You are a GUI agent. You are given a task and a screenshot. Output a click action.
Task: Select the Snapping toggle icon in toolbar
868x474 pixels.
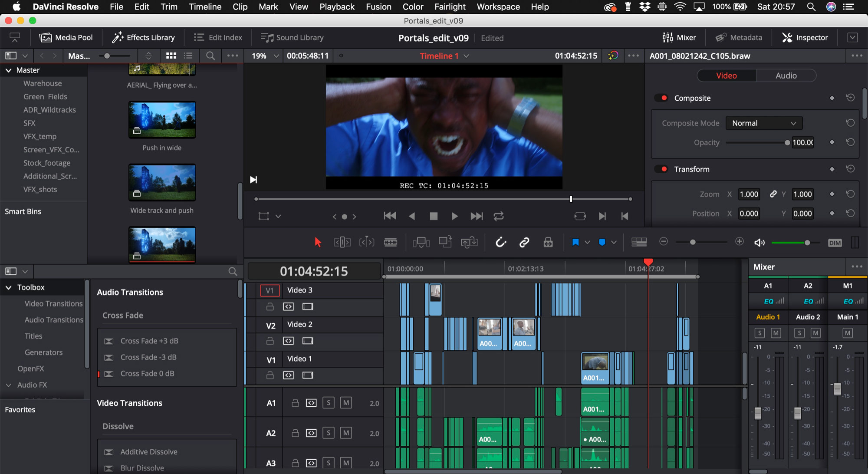click(x=500, y=242)
